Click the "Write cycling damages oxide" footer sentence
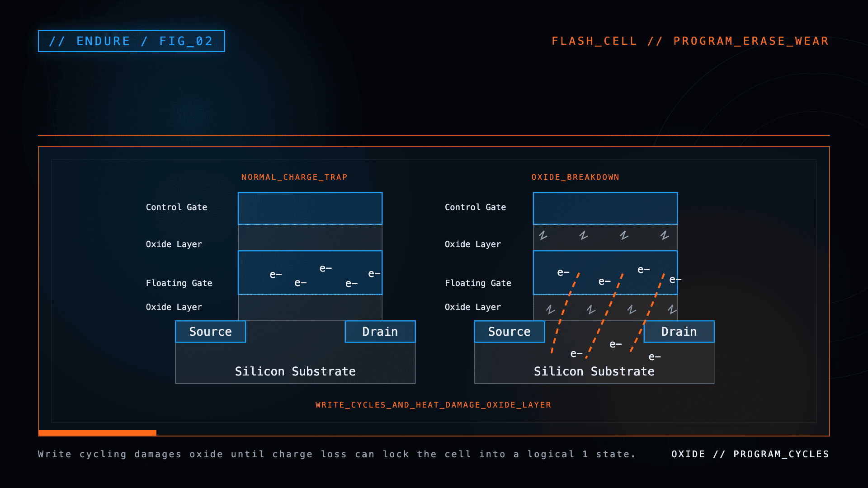 (337, 454)
